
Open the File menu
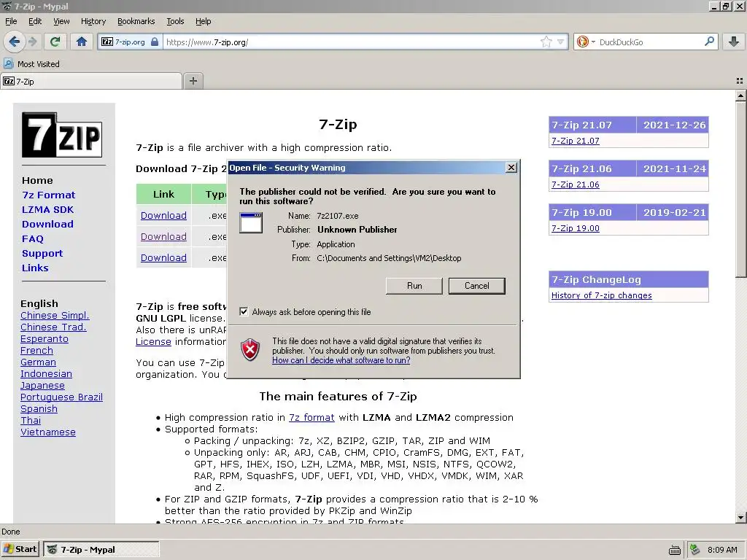[11, 21]
